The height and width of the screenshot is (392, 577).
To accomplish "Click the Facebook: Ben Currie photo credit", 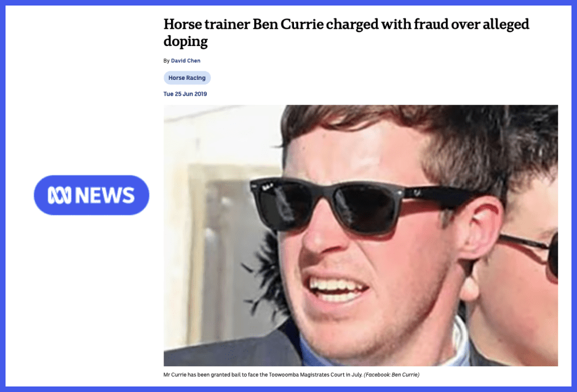I will click(391, 375).
